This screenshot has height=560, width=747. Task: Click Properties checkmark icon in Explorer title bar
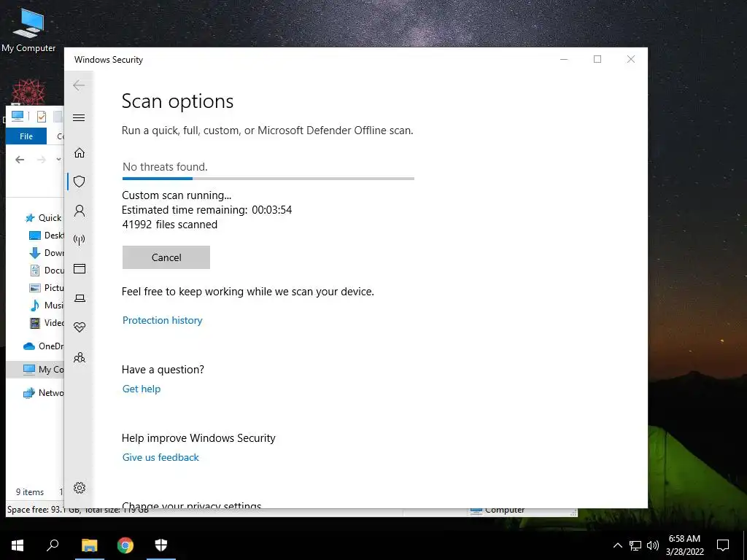[x=42, y=116]
